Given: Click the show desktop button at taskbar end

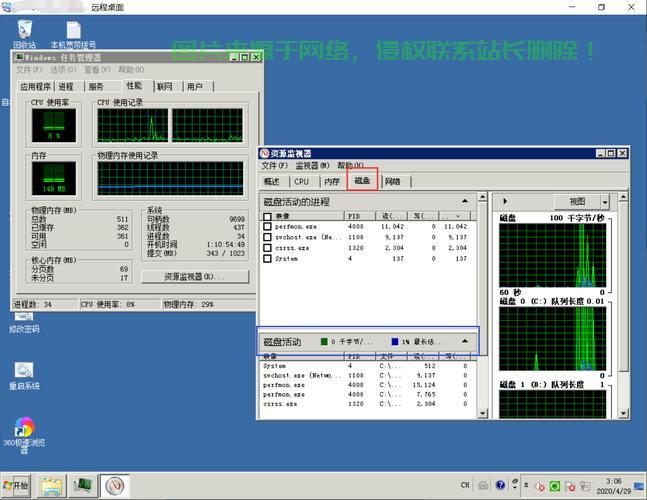Looking at the screenshot, I should (639, 486).
